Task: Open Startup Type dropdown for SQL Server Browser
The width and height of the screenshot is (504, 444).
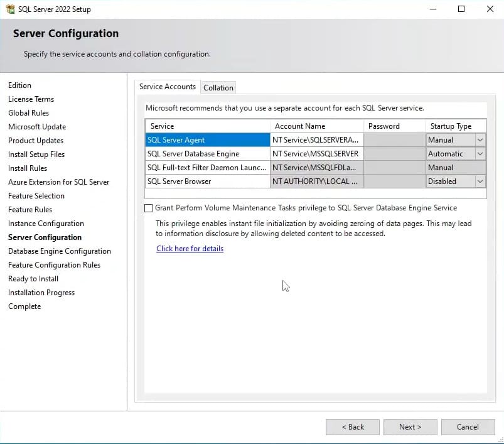Action: [480, 181]
